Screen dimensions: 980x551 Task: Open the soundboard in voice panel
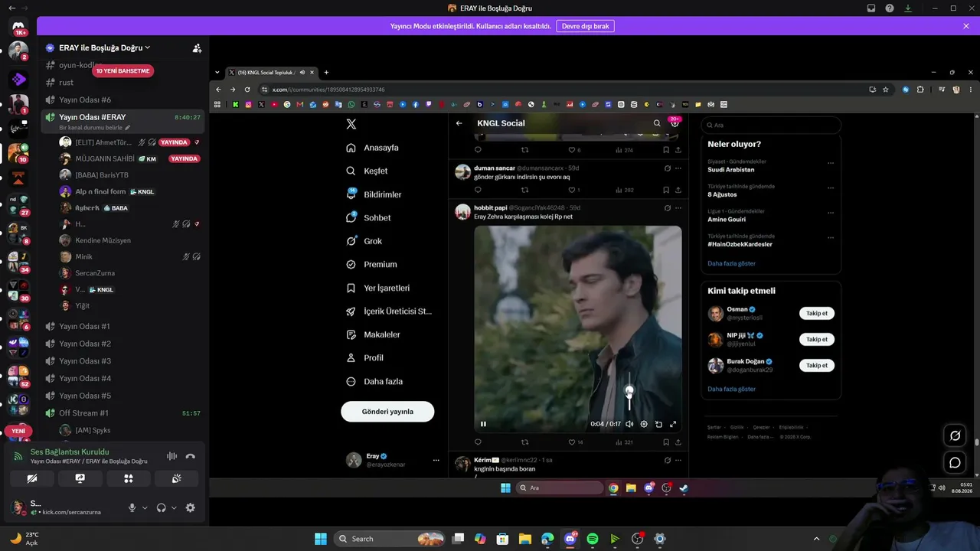click(176, 478)
